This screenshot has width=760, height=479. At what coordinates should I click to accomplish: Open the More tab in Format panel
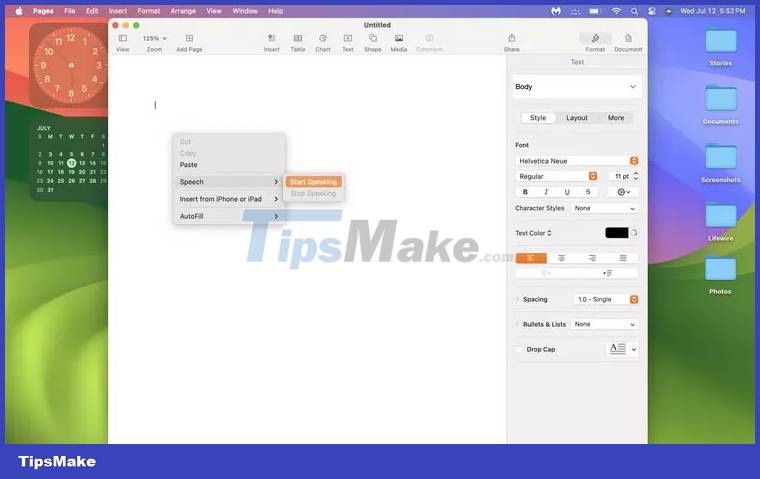point(616,118)
